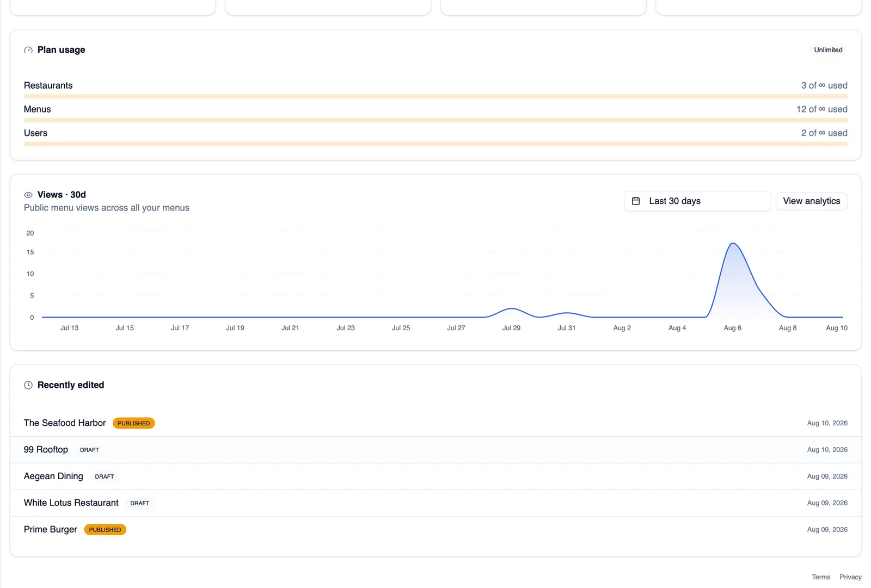Image resolution: width=871 pixels, height=588 pixels.
Task: Open the White Lotus Restaurant row
Action: coord(436,503)
